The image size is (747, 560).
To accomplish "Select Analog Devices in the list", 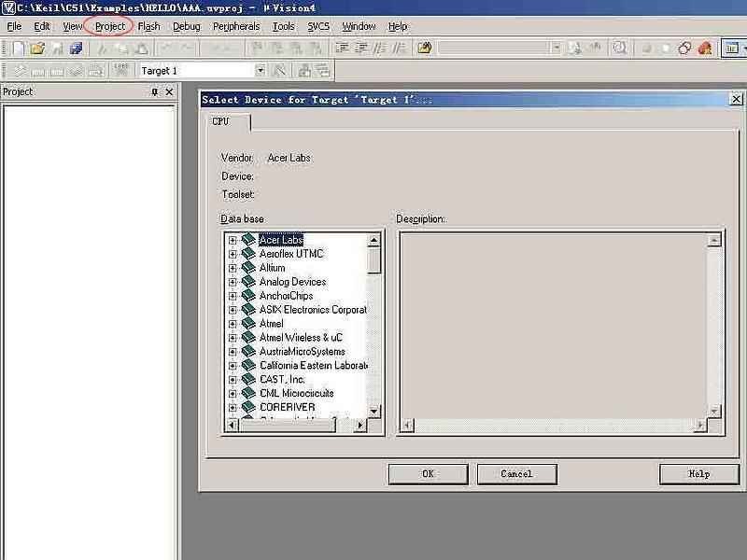I will point(292,282).
